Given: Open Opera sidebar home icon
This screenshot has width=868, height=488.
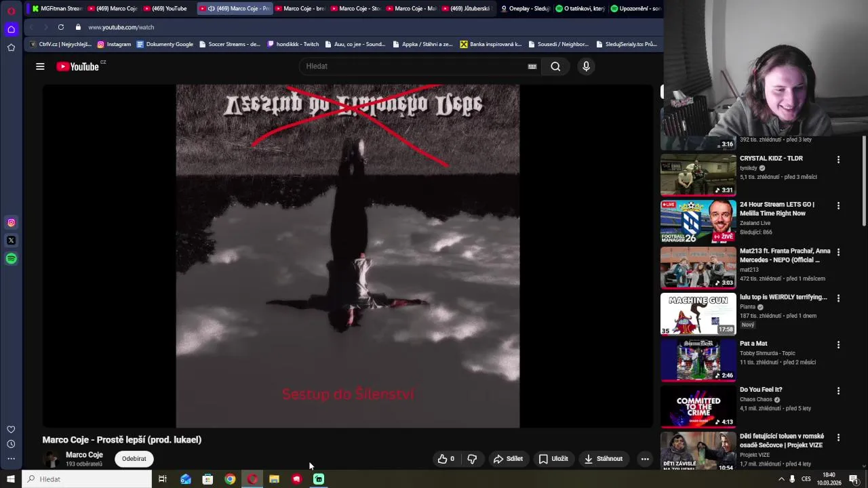Looking at the screenshot, I should point(11,29).
